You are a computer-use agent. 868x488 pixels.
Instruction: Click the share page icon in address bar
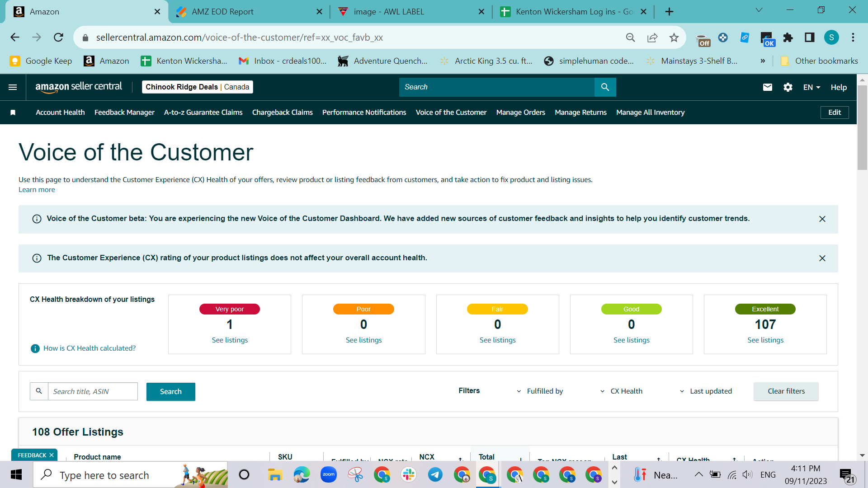click(x=652, y=38)
